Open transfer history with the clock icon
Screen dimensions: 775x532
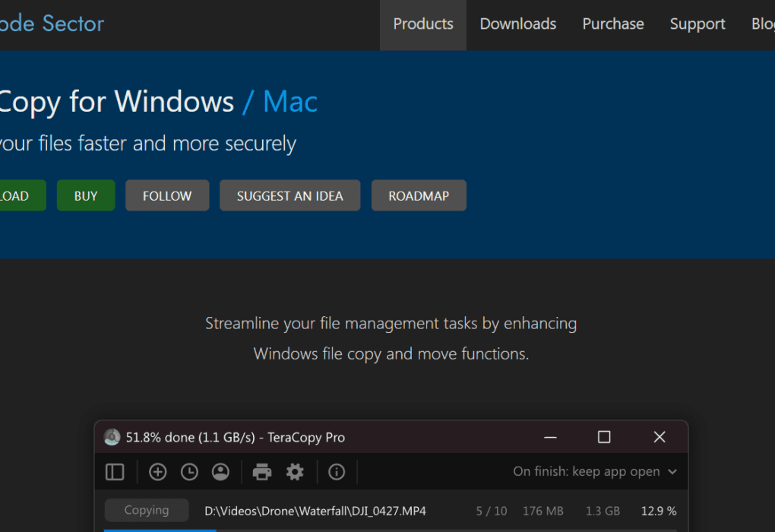point(189,472)
